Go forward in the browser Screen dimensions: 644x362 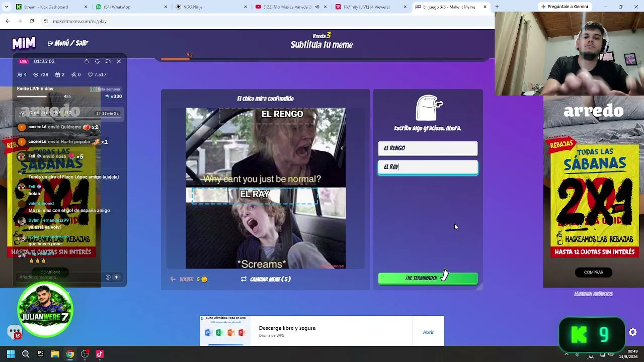pos(20,21)
